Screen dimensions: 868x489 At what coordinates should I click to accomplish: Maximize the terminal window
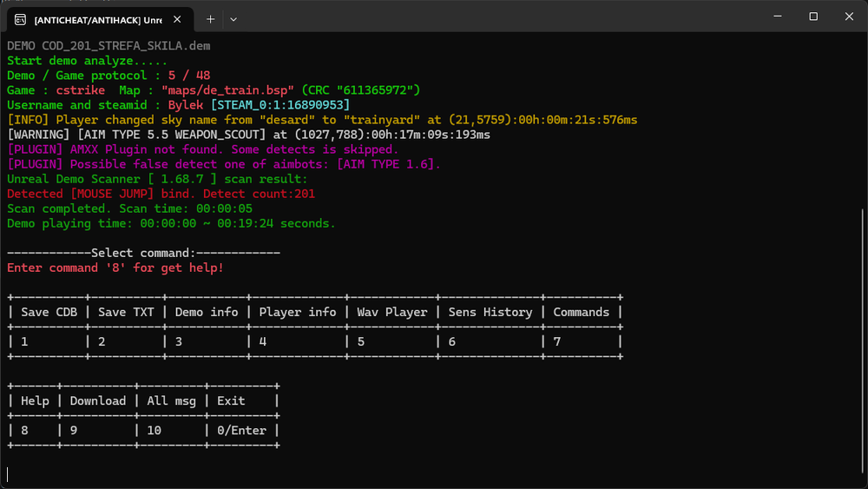pos(813,16)
